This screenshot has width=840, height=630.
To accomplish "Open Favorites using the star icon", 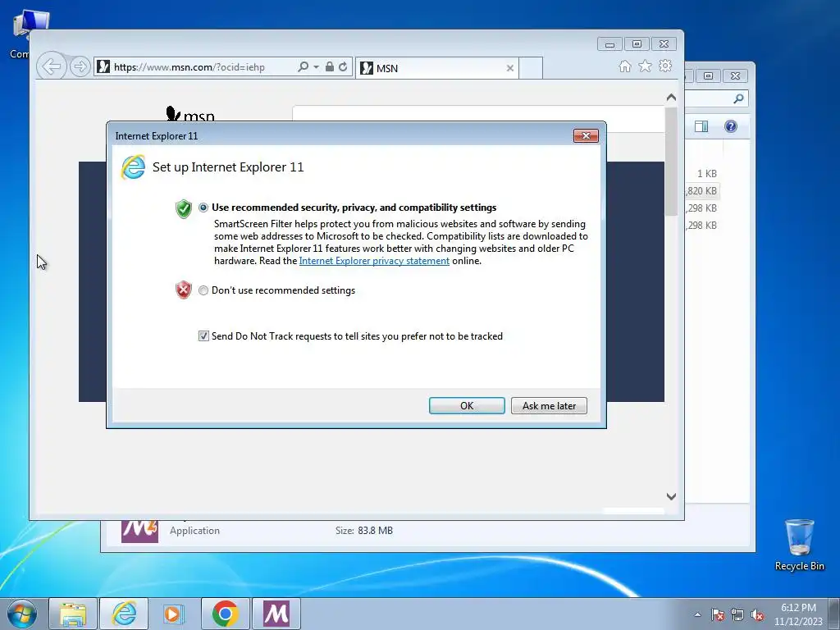I will 645,66.
